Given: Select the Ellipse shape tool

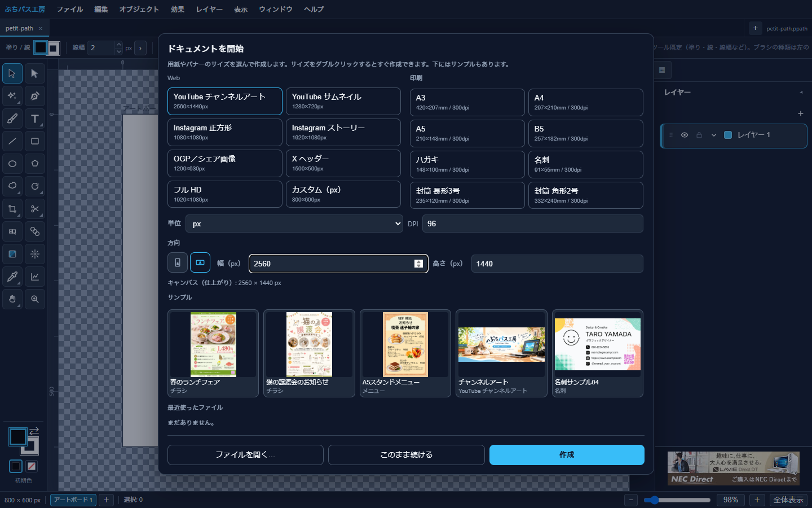Looking at the screenshot, I should pos(12,164).
